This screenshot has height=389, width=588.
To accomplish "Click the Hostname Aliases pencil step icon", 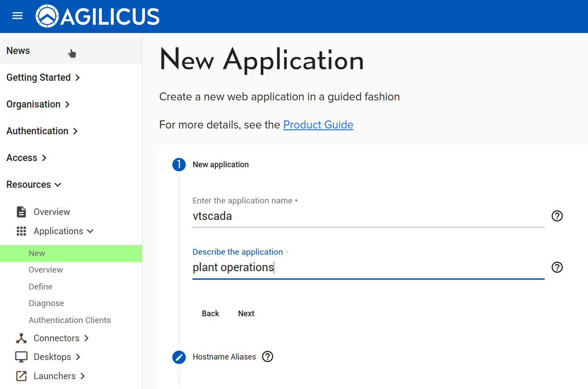I will 179,357.
